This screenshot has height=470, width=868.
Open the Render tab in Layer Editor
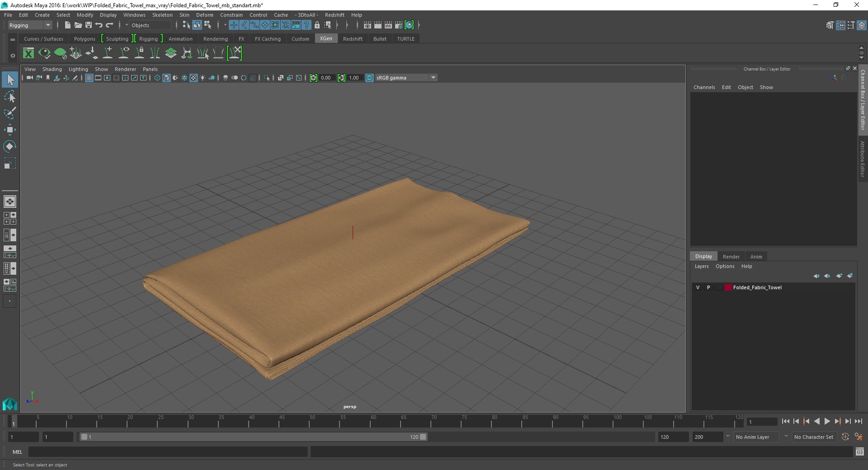click(731, 257)
